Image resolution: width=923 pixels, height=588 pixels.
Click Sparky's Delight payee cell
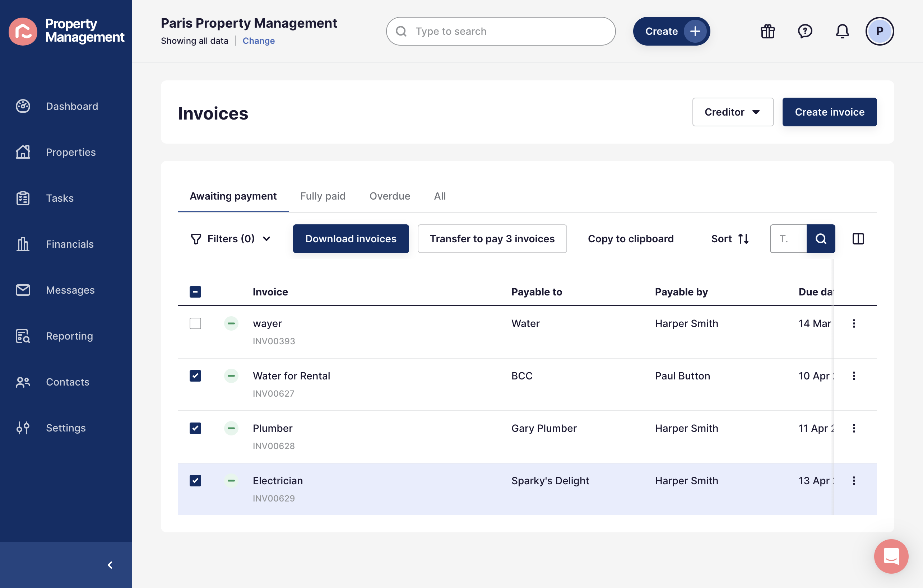[550, 481]
